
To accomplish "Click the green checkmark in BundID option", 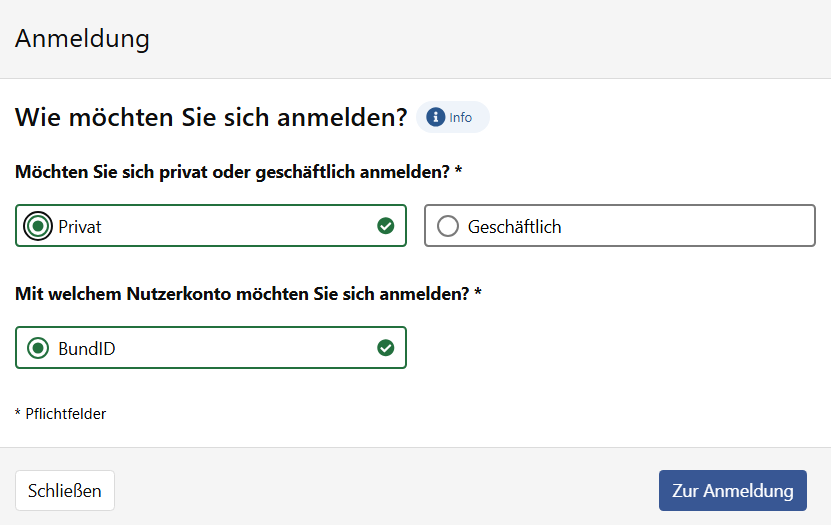I will [386, 348].
